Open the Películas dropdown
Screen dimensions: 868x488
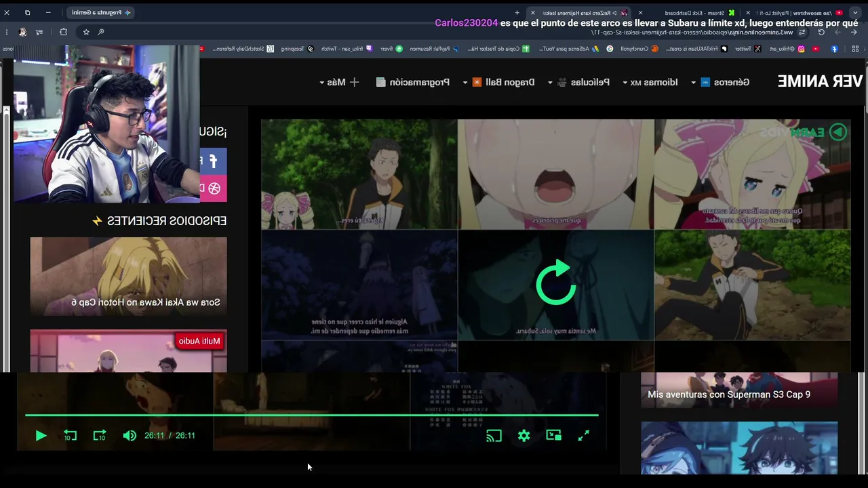pos(578,82)
